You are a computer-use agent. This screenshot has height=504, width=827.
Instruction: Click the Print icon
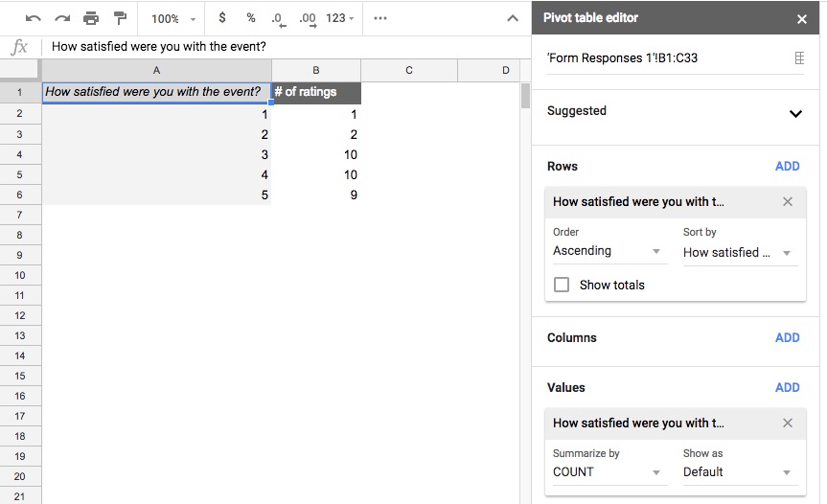pyautogui.click(x=91, y=18)
